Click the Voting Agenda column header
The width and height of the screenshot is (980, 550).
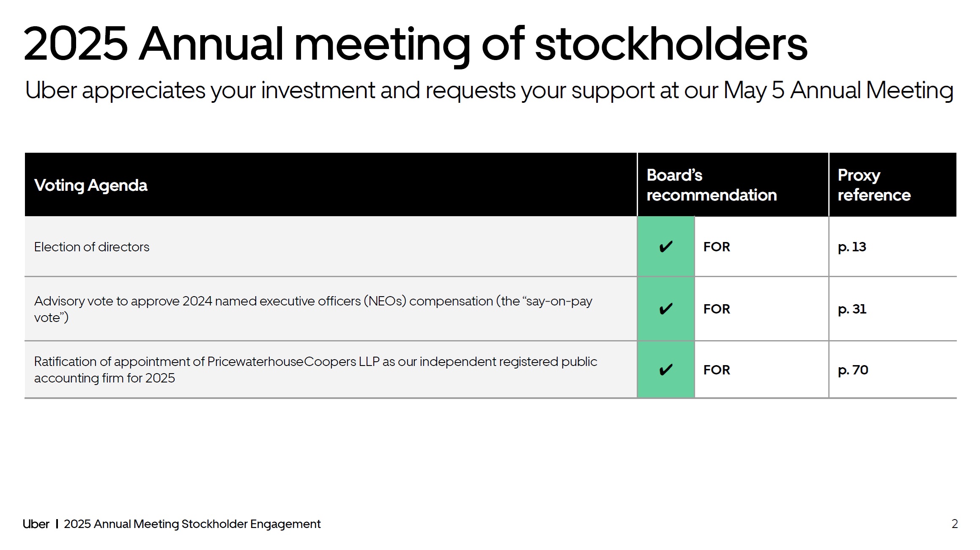[x=91, y=185]
